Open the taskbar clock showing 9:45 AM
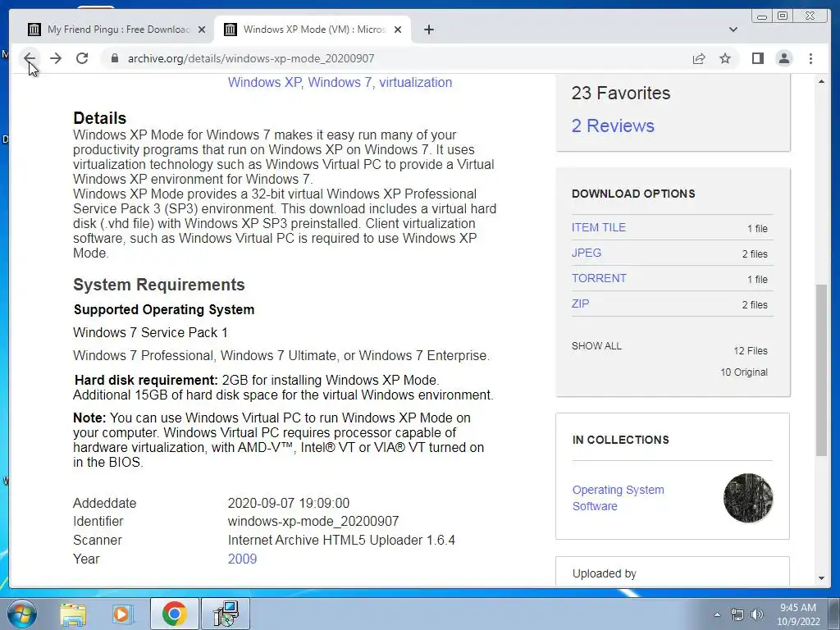 798,614
